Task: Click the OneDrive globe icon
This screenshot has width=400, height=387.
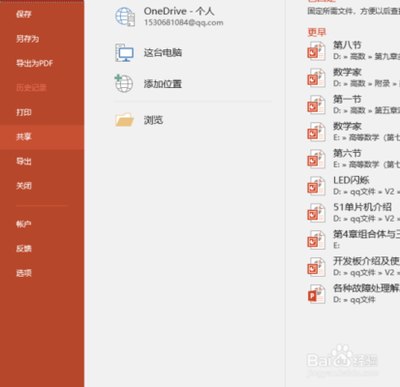Action: tap(125, 17)
